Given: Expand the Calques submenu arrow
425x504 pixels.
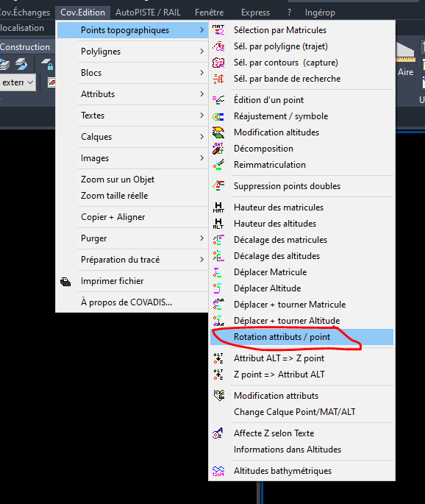Looking at the screenshot, I should click(201, 137).
